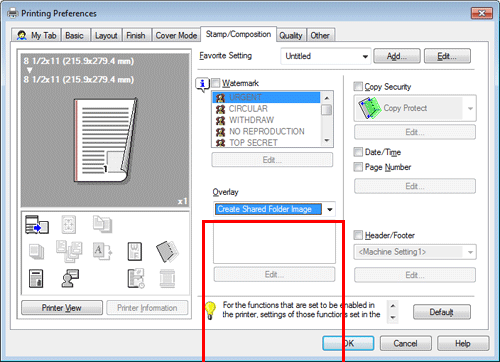
Task: Click Edit... below Copy Protect
Action: tap(415, 132)
